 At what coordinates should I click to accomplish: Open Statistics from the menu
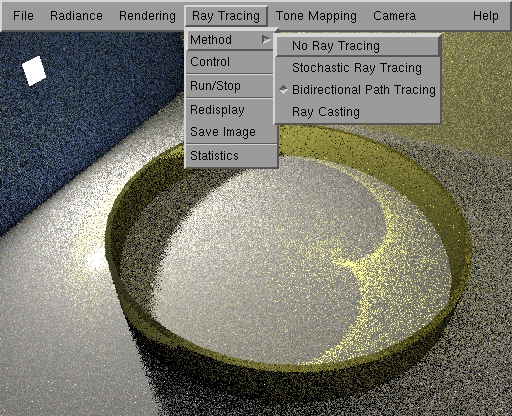tap(230, 156)
